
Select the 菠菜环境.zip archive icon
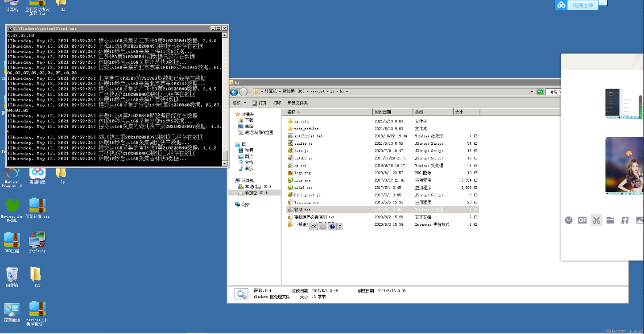pyautogui.click(x=37, y=208)
